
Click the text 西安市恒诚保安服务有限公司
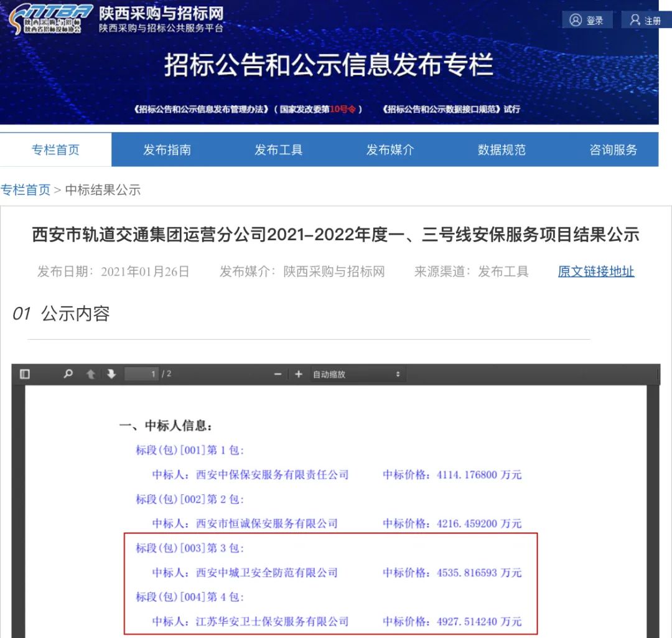pos(266,523)
